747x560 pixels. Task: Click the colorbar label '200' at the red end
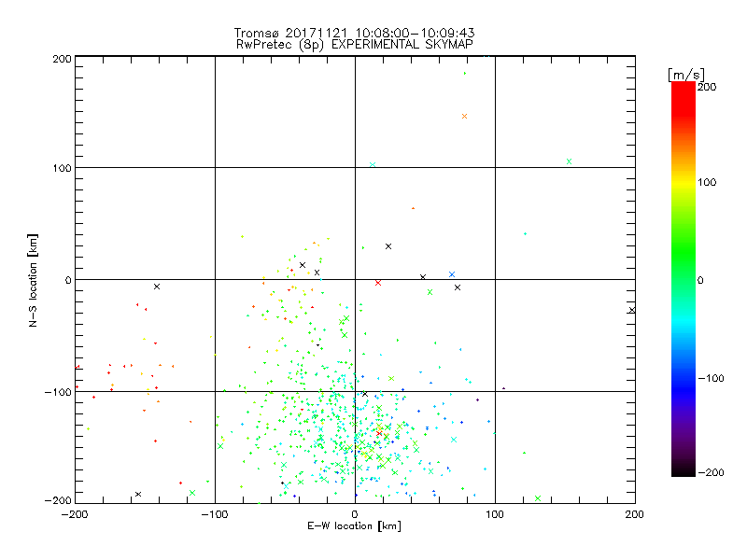pos(707,87)
